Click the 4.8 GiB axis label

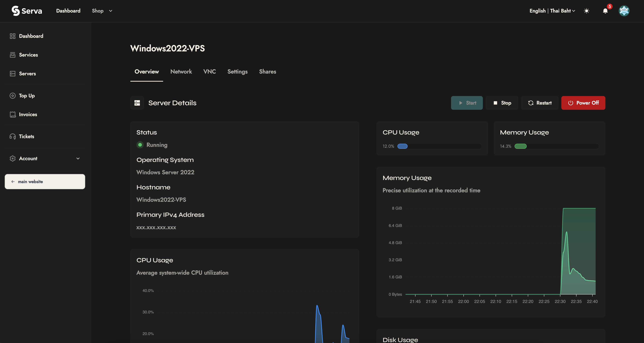tap(395, 242)
